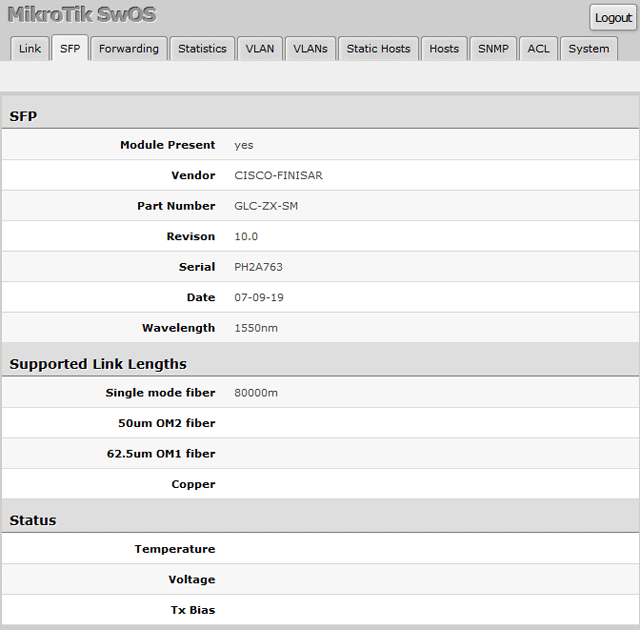Click the Single mode fiber label

pos(160,393)
